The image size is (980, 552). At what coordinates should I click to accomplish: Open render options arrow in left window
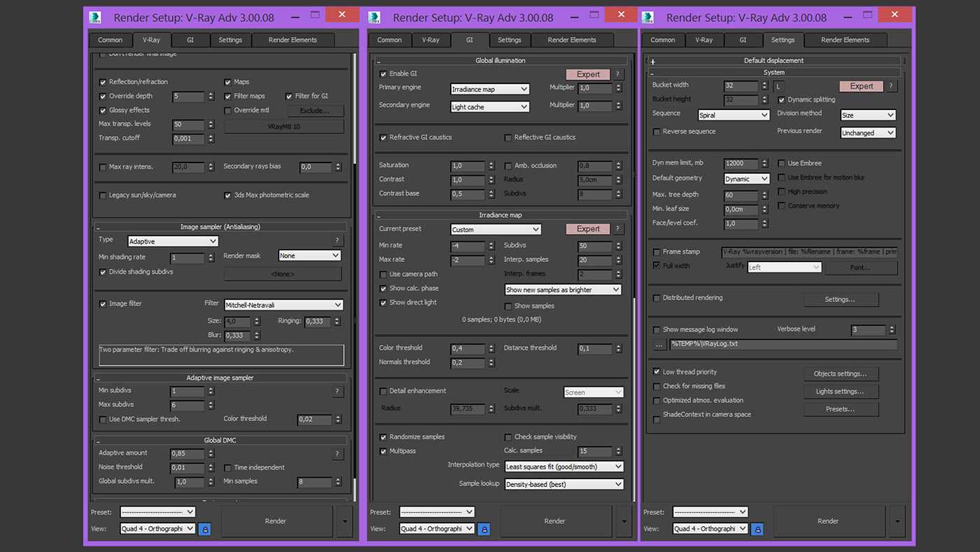344,521
